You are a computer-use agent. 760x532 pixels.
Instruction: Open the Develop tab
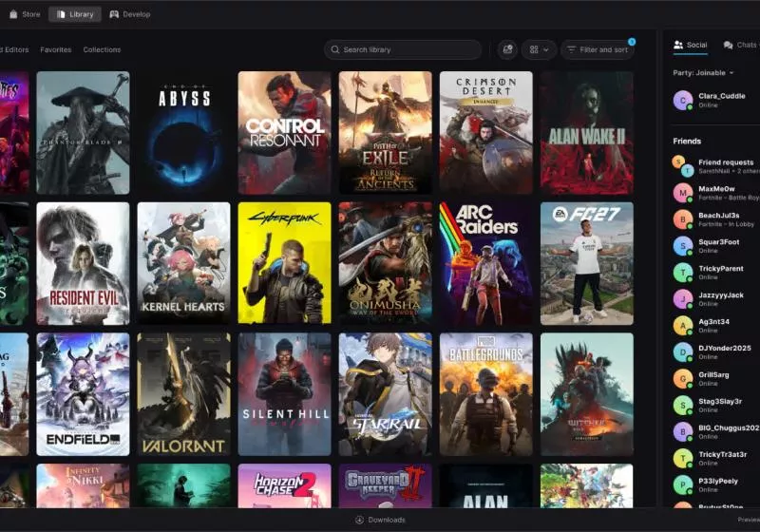coord(130,14)
